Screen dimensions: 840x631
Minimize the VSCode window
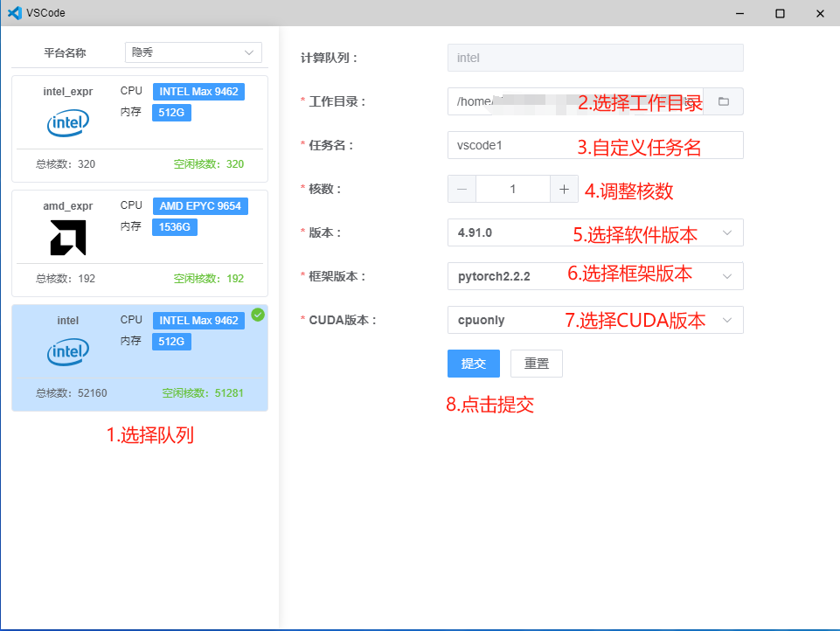click(x=739, y=13)
